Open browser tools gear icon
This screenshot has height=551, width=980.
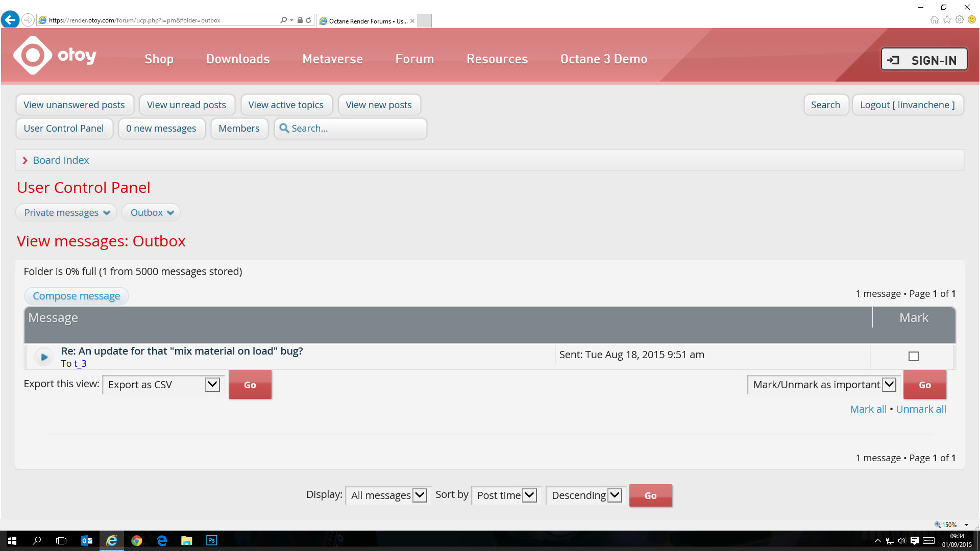coord(960,20)
